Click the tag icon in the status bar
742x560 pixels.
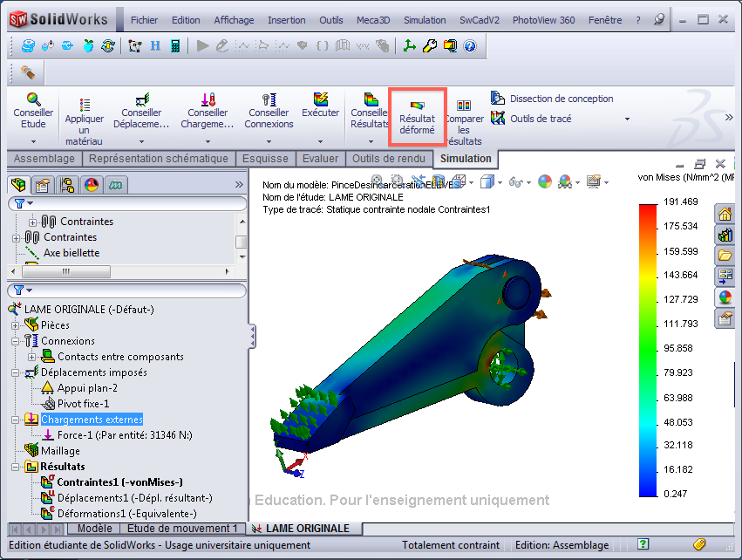pyautogui.click(x=699, y=544)
